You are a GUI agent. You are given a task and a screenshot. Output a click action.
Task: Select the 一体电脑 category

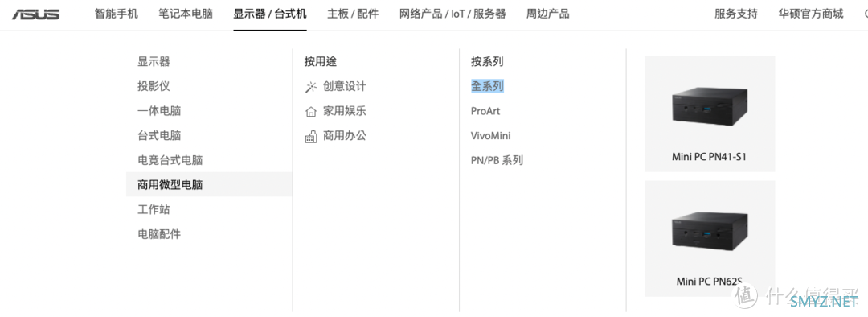(159, 111)
